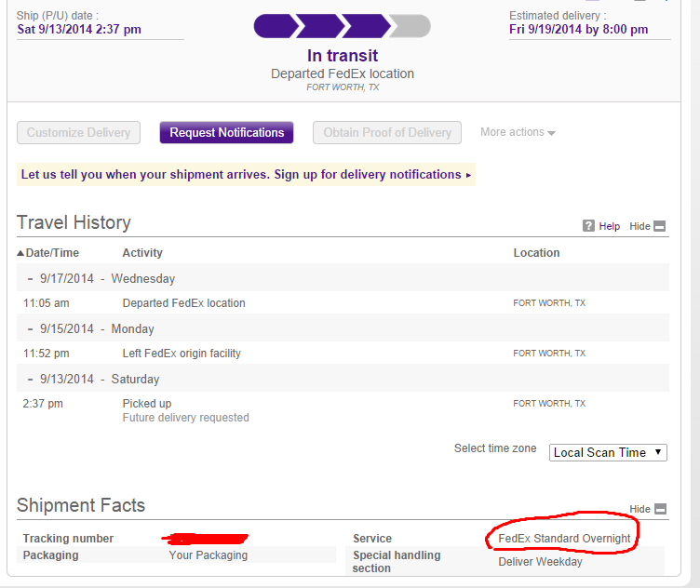Select 'Picked up' activity row text
The image size is (700, 588).
click(x=147, y=404)
